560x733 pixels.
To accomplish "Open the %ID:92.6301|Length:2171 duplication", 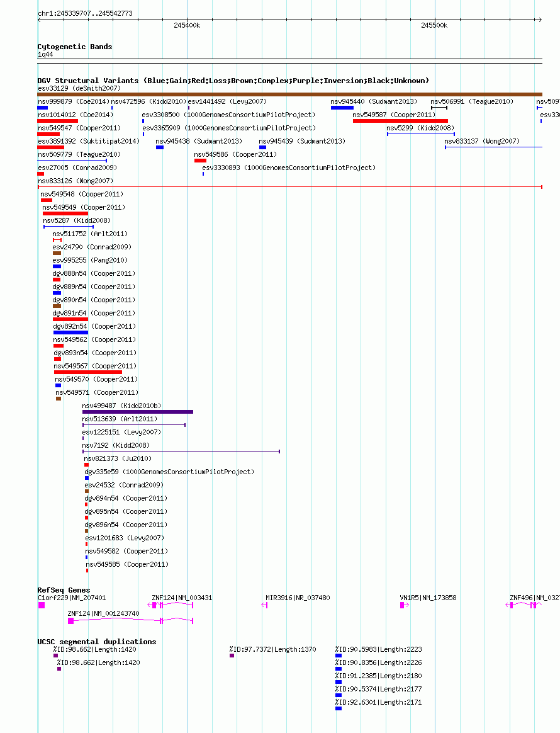I will (x=378, y=702).
